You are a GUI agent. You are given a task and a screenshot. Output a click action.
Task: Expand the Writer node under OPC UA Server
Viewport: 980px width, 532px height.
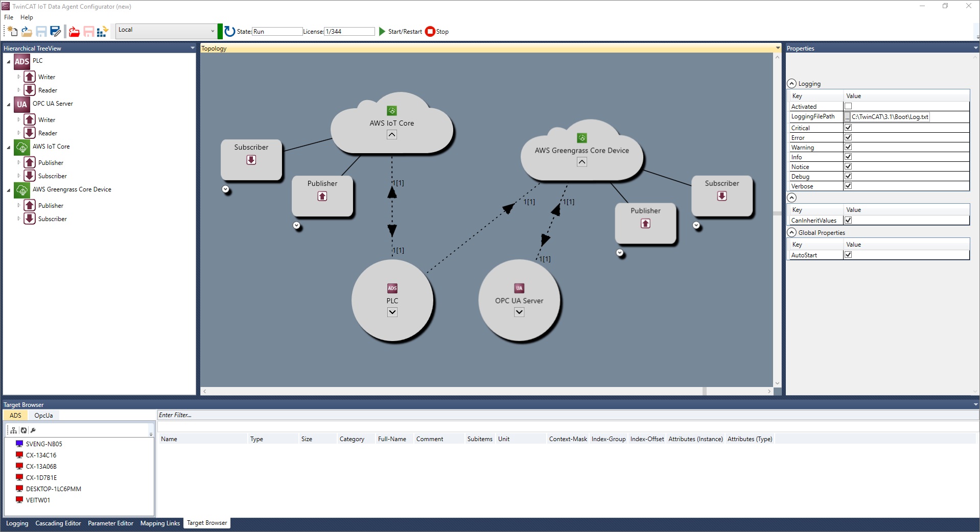click(19, 120)
